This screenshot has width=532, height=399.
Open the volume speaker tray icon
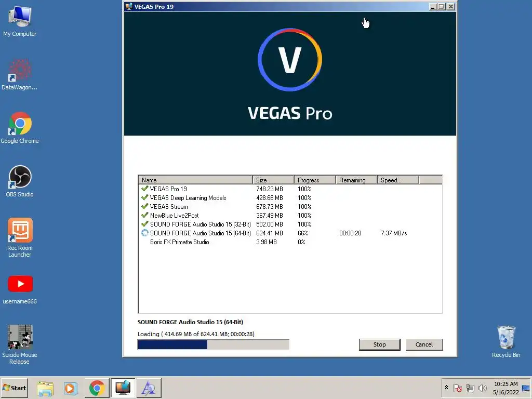click(x=482, y=388)
